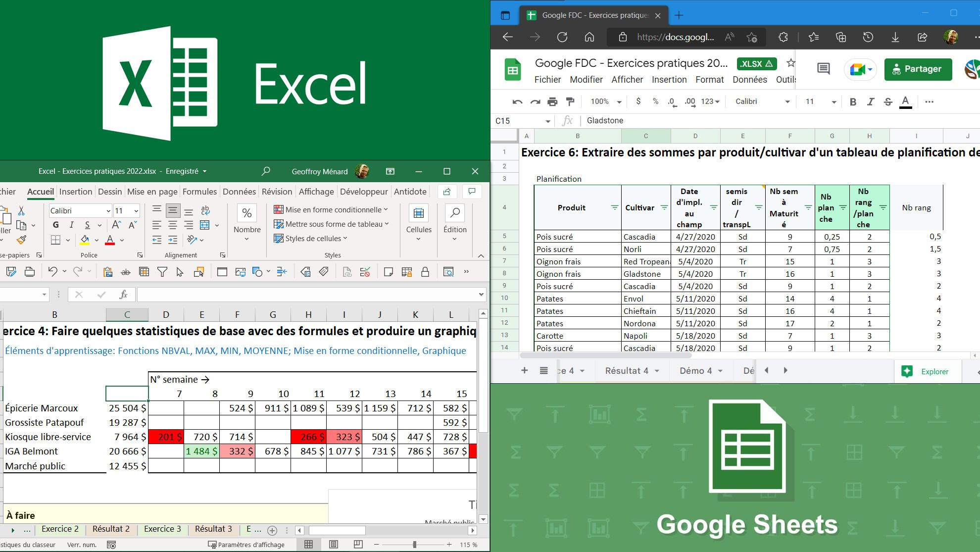Click the Sheets paint format roller icon
This screenshot has width=980, height=552.
click(x=570, y=102)
